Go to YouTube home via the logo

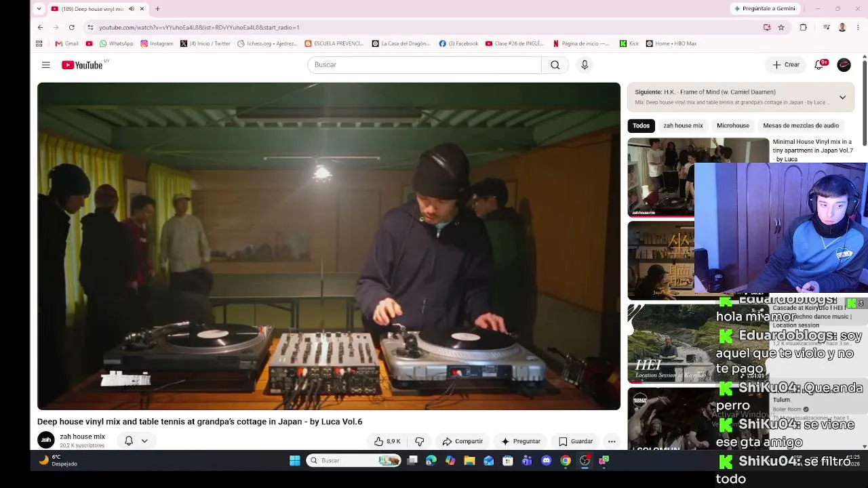(82, 65)
